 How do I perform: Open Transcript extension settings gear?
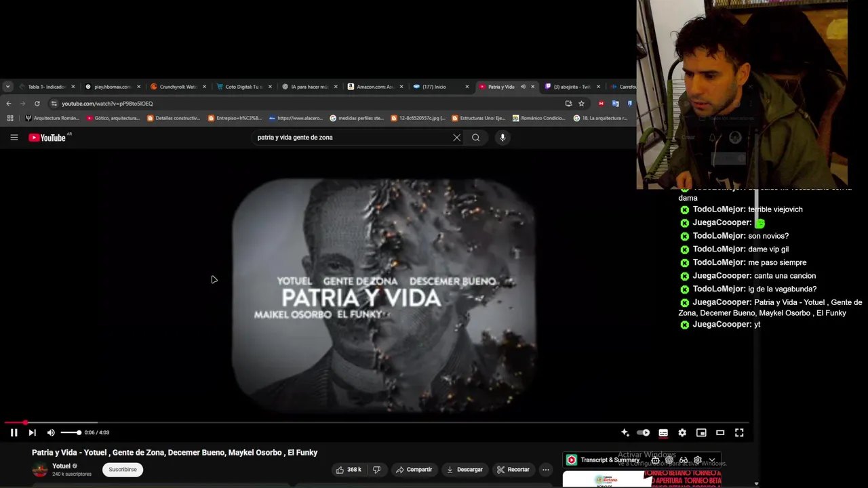point(697,460)
